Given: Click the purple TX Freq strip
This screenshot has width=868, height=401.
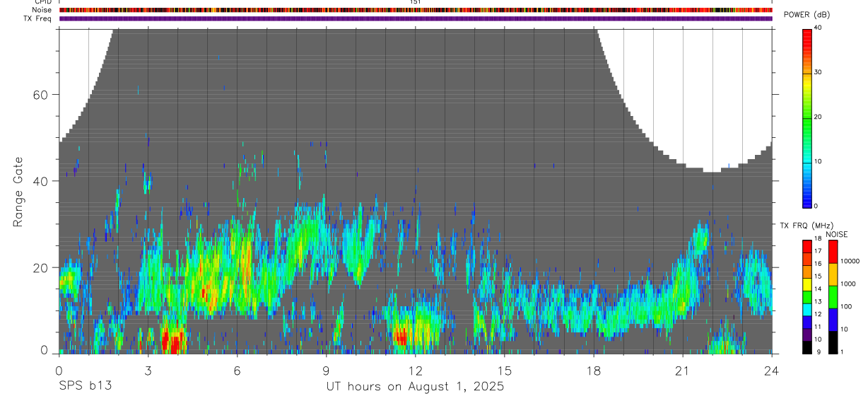Looking at the screenshot, I should coord(416,18).
